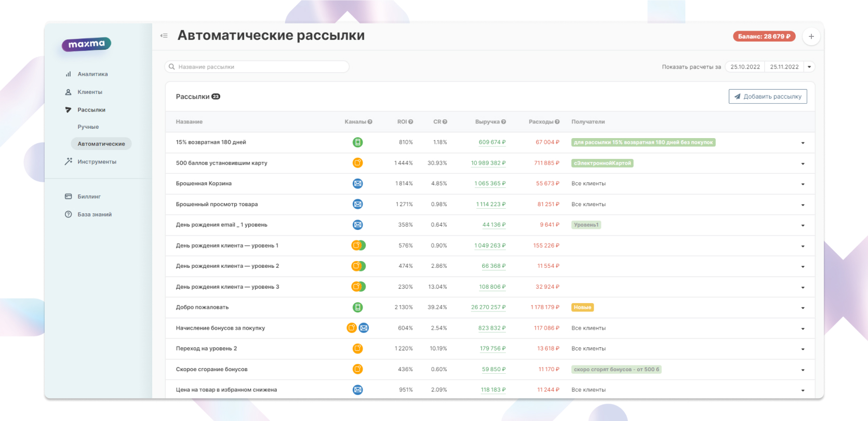The width and height of the screenshot is (868, 421).
Task: Click the maxma logo
Action: click(86, 45)
